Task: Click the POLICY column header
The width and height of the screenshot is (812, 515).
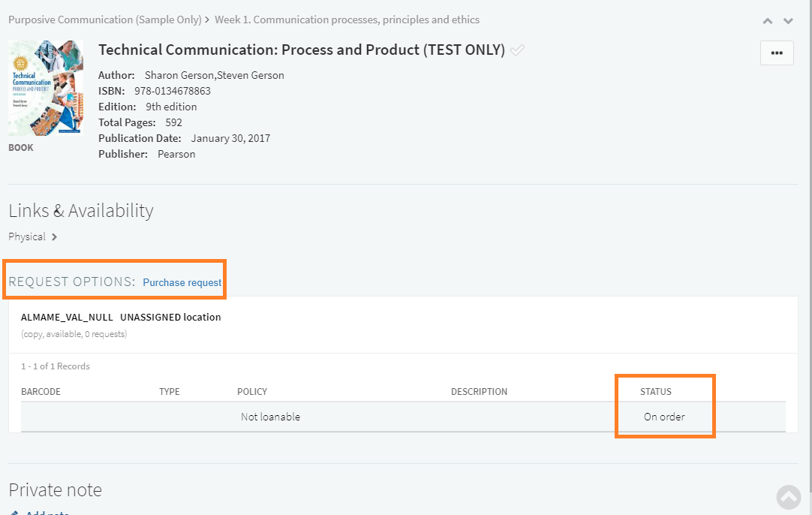Action: coord(252,392)
